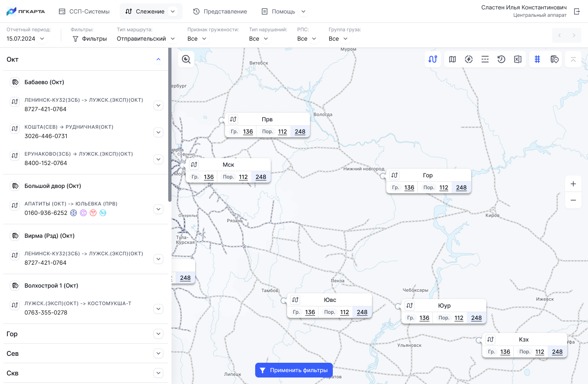Open the Представление tab

220,11
